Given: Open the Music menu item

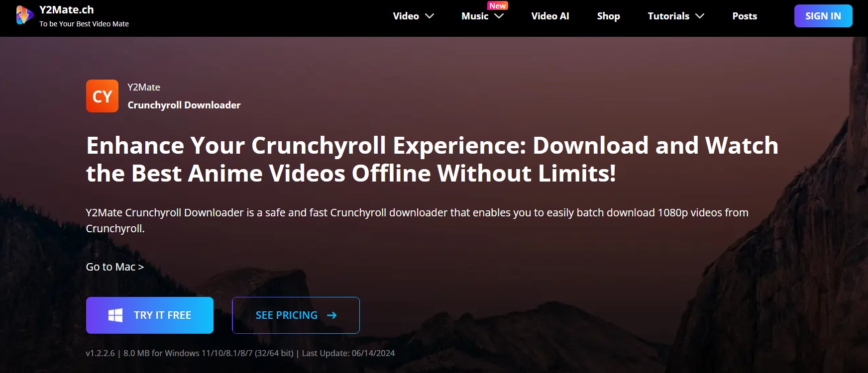Looking at the screenshot, I should (x=475, y=16).
